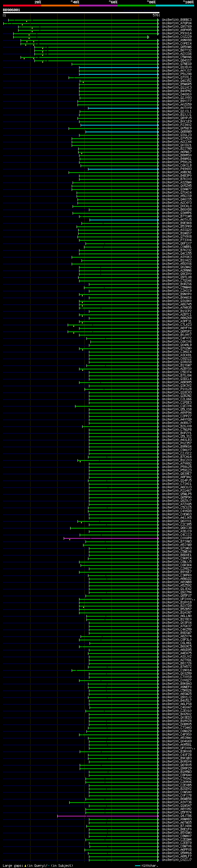Click the query name BB906001
The width and height of the screenshot is (197, 868).
coord(11,10)
